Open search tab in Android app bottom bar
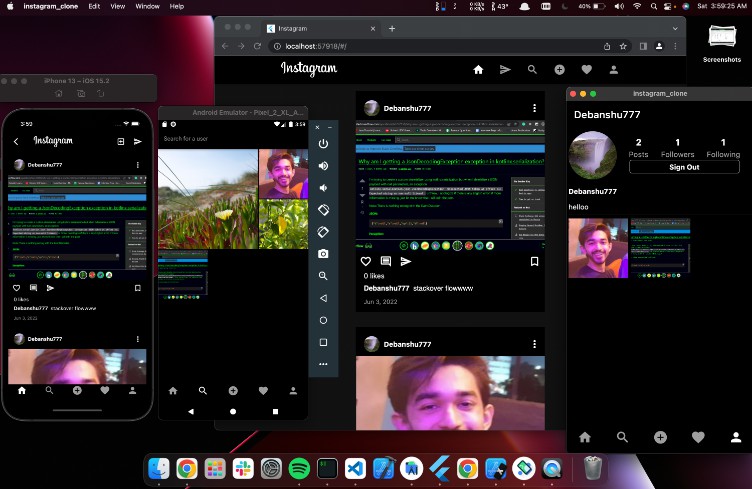This screenshot has width=752, height=489. pos(203,391)
